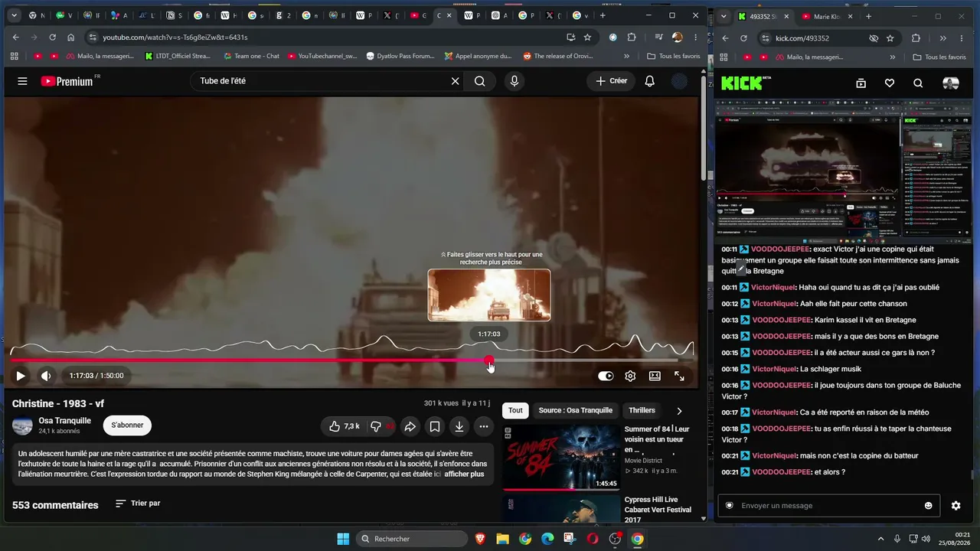Click Envoyer un message chat input

click(828, 506)
